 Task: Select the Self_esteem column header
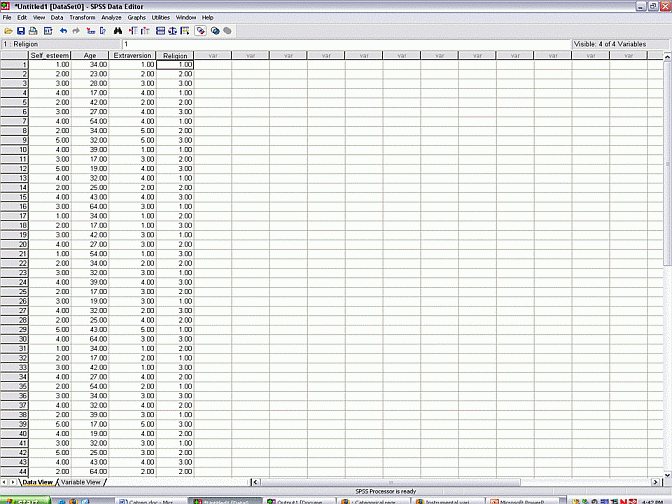click(x=50, y=55)
